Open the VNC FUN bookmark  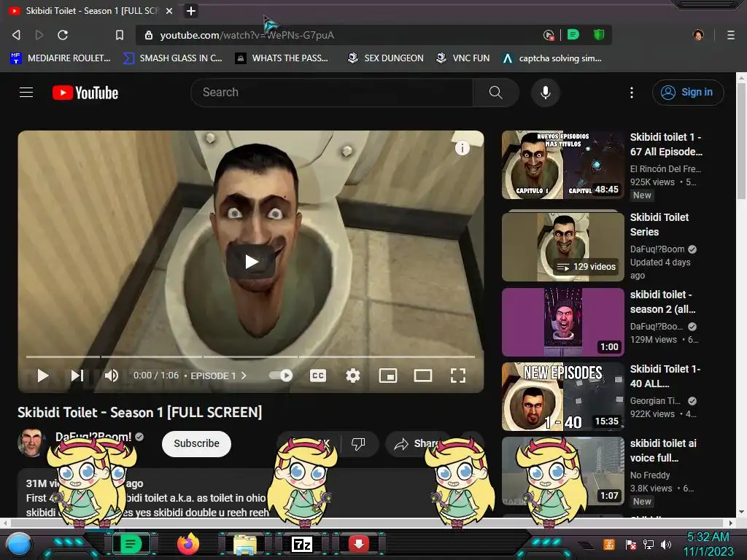point(463,58)
